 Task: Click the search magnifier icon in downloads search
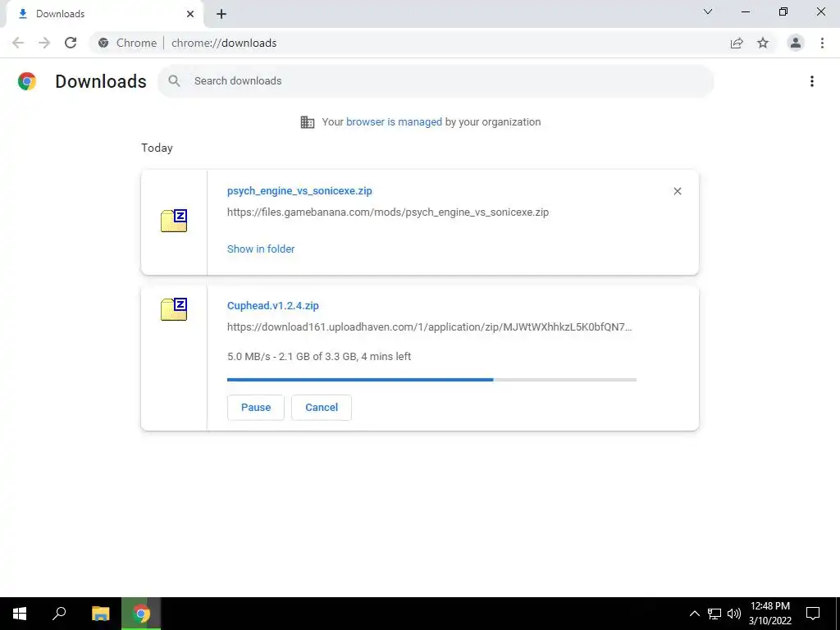coord(174,81)
